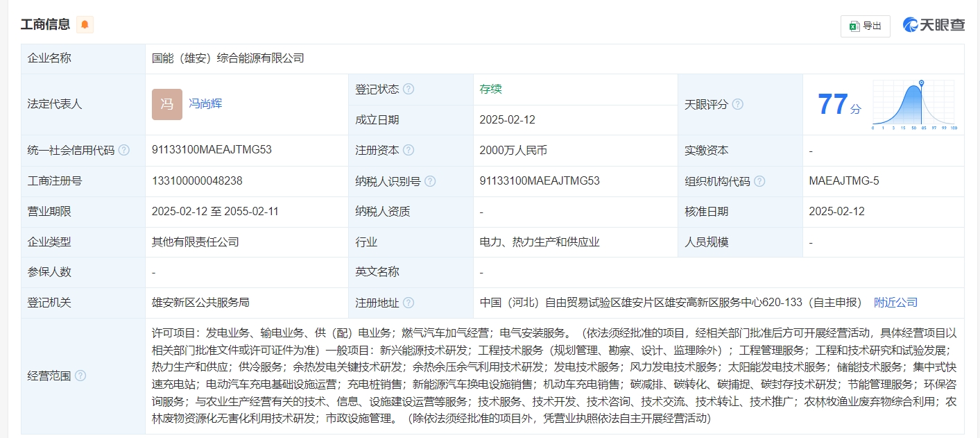Image resolution: width=980 pixels, height=438 pixels.
Task: Click the 导出 export button
Action: pos(865,26)
